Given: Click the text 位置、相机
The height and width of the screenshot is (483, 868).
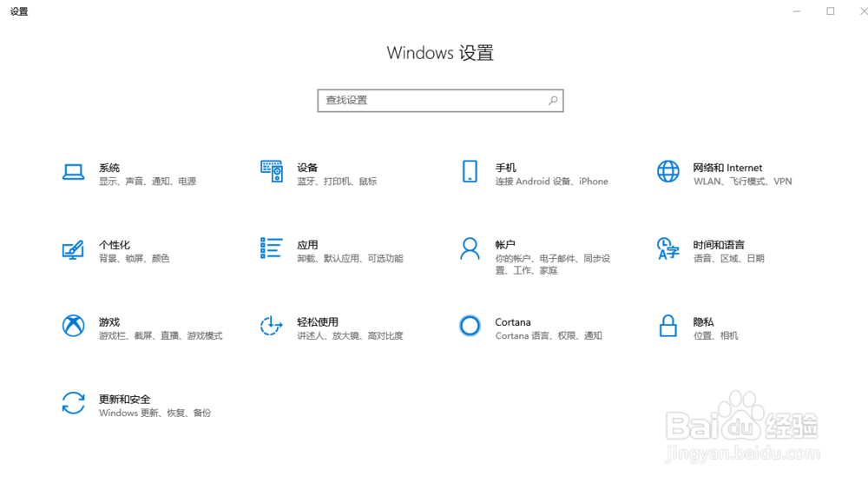Looking at the screenshot, I should click(716, 335).
